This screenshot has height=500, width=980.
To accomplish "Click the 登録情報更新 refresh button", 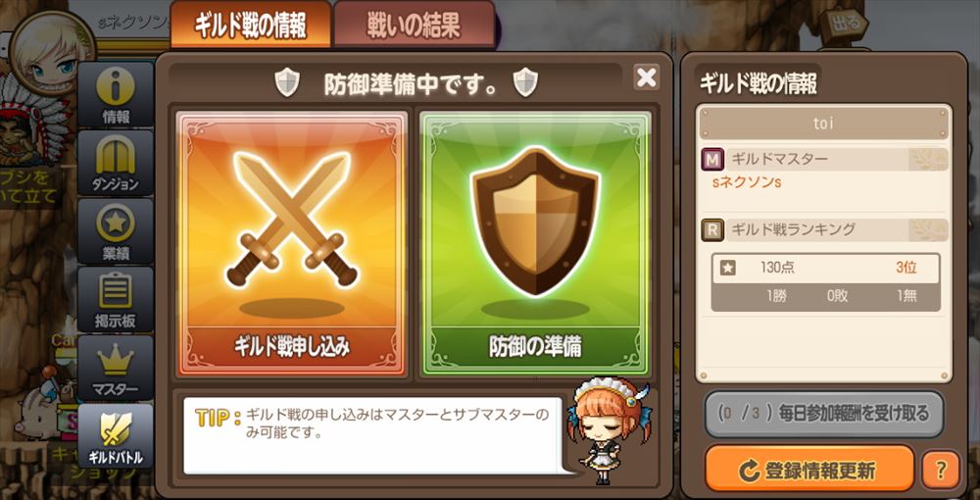I will click(810, 470).
